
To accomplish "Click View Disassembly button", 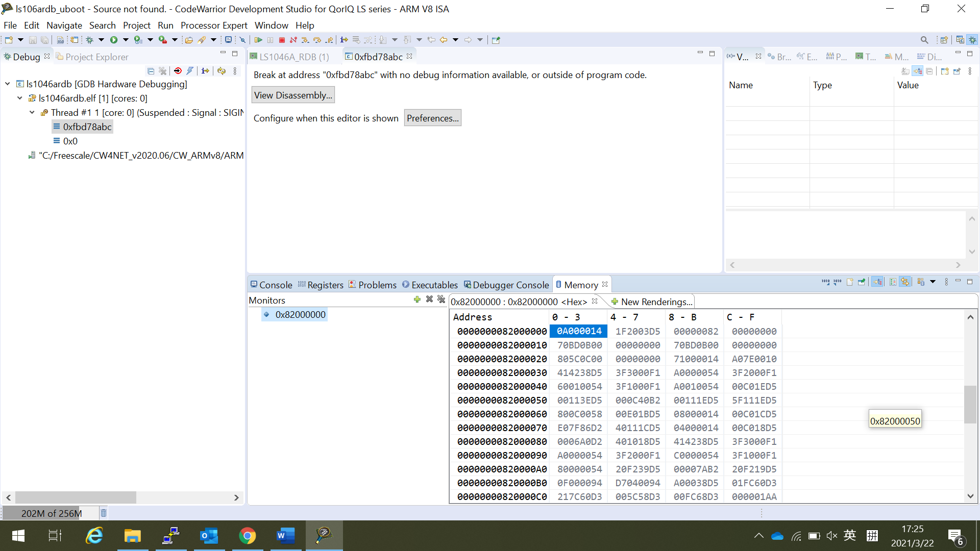I will click(x=293, y=95).
